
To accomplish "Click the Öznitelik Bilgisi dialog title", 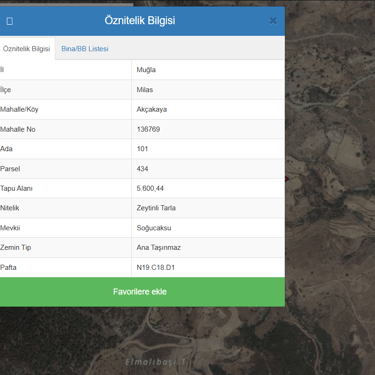I will pyautogui.click(x=140, y=21).
